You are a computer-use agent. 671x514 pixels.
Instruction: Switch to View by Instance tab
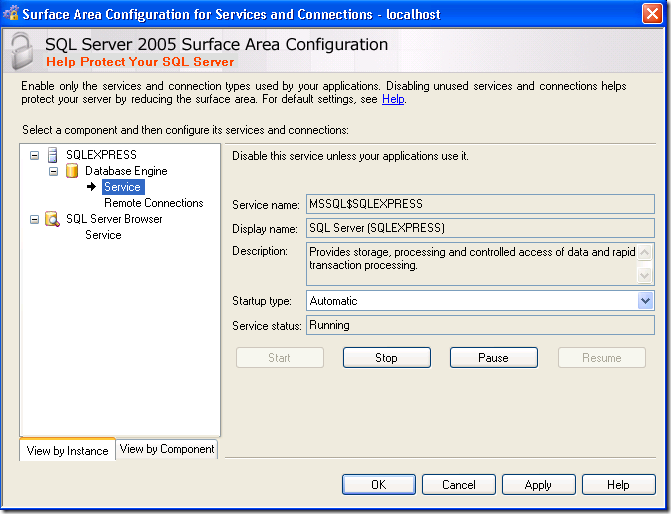click(67, 450)
